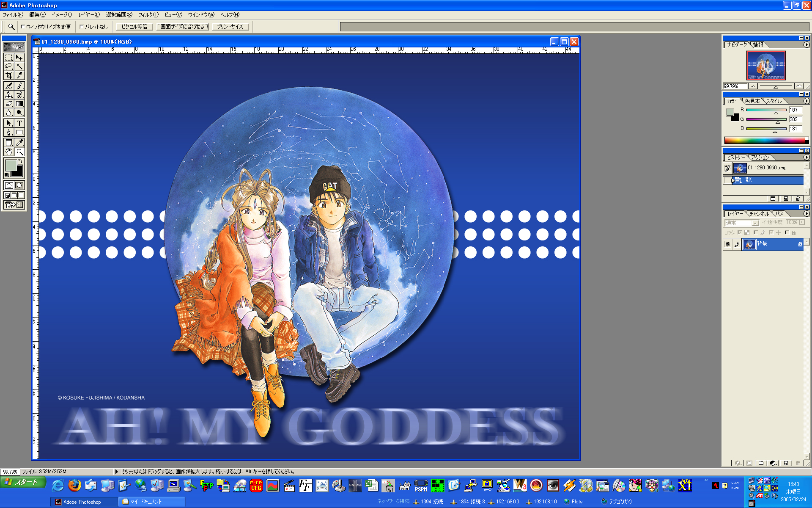Click the ピクセル等倍 button
Screen dimensions: 812x508
(134, 27)
